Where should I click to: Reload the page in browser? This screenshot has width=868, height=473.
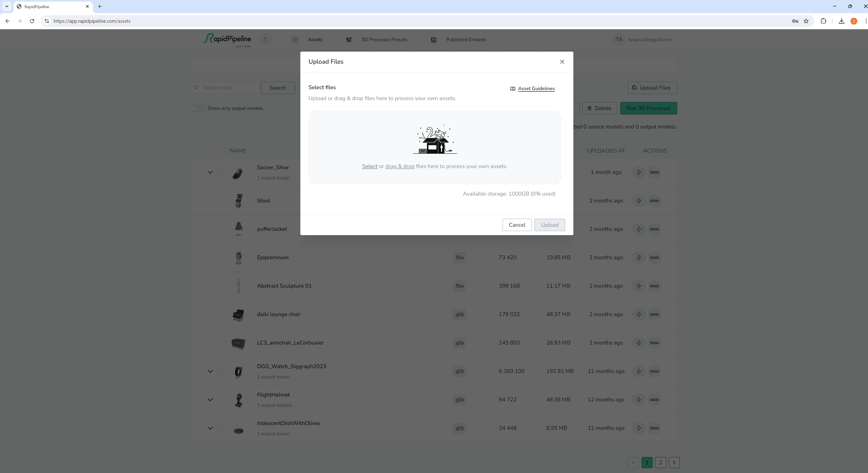click(x=32, y=21)
